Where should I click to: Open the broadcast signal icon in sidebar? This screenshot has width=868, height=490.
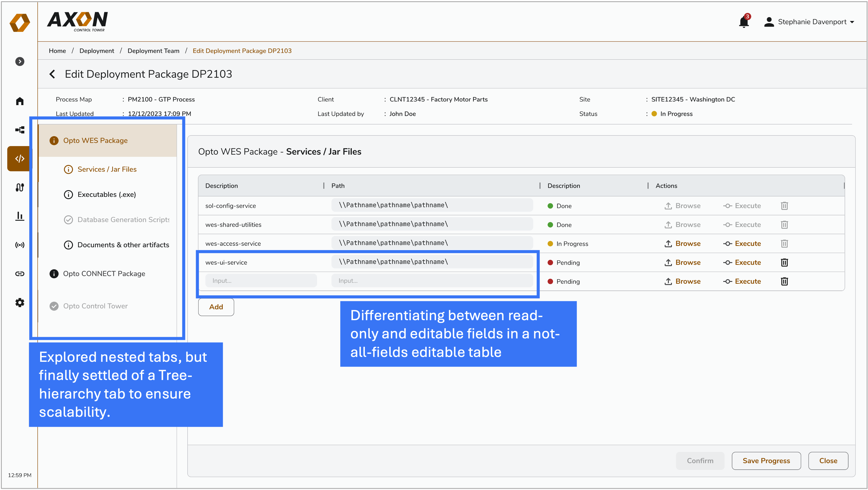pyautogui.click(x=19, y=245)
